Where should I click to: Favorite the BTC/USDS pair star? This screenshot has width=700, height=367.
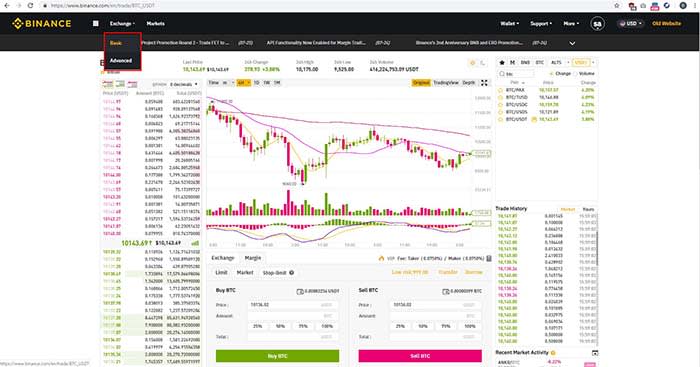pyautogui.click(x=500, y=112)
